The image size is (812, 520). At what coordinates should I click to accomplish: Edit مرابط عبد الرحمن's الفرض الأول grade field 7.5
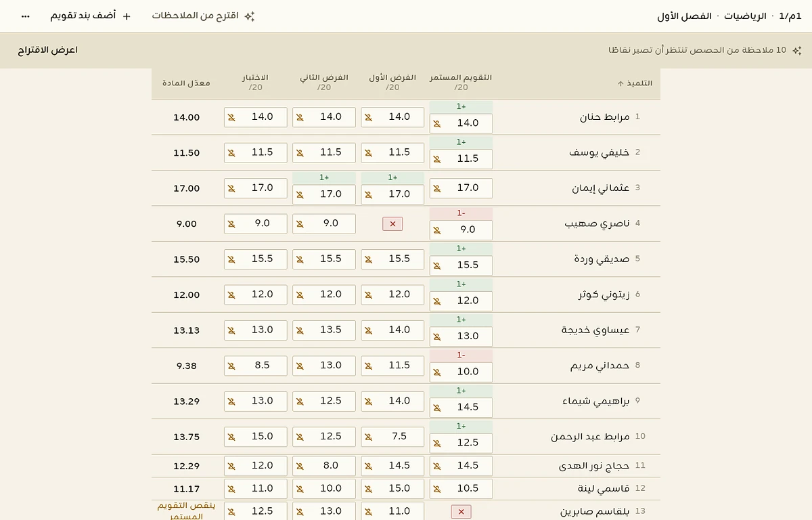[x=392, y=437]
